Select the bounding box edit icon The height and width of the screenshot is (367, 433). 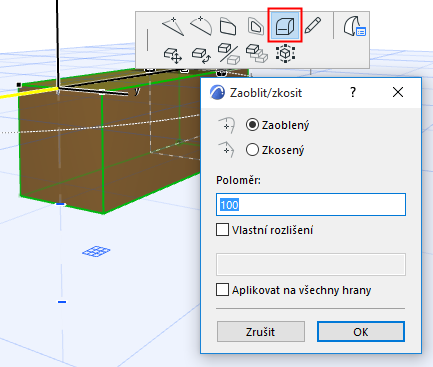(285, 53)
